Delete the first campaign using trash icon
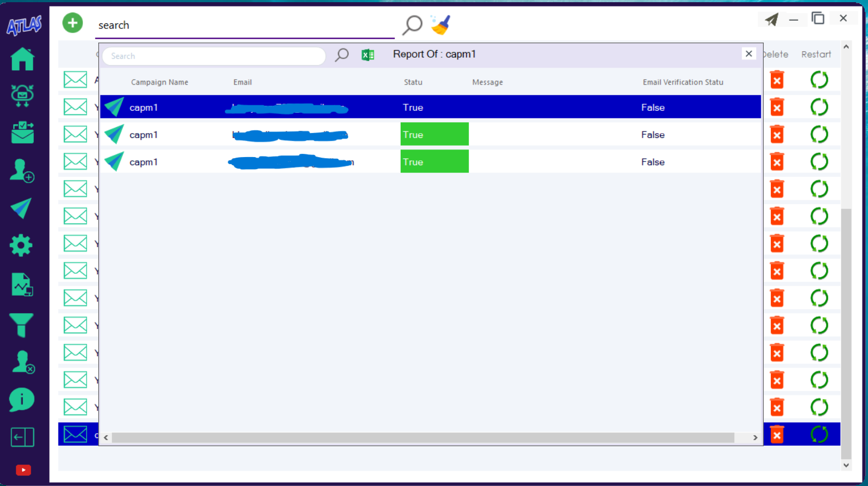 pos(777,80)
